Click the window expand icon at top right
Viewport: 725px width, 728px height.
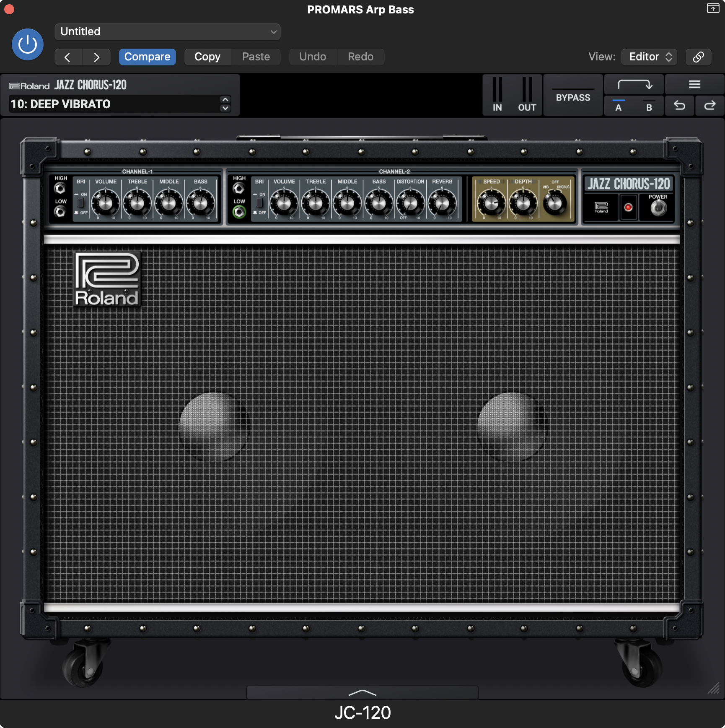pyautogui.click(x=713, y=8)
